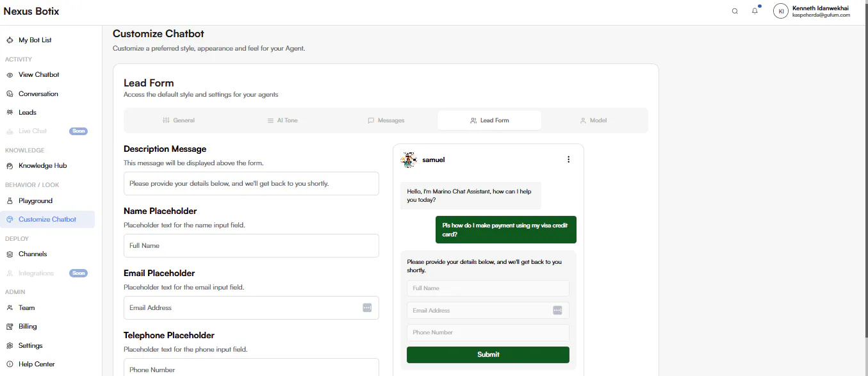Click the kaspeherda@gufum.com email text
This screenshot has height=376, width=868.
point(821,15)
